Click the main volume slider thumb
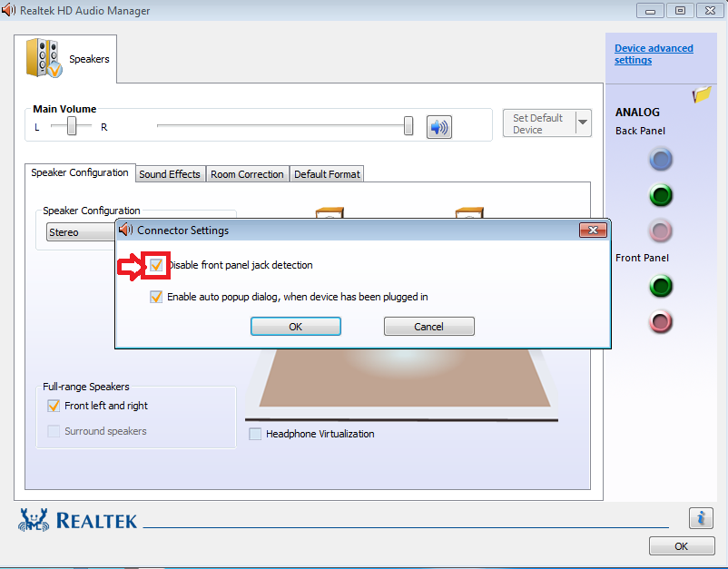This screenshot has width=728, height=569. click(408, 126)
